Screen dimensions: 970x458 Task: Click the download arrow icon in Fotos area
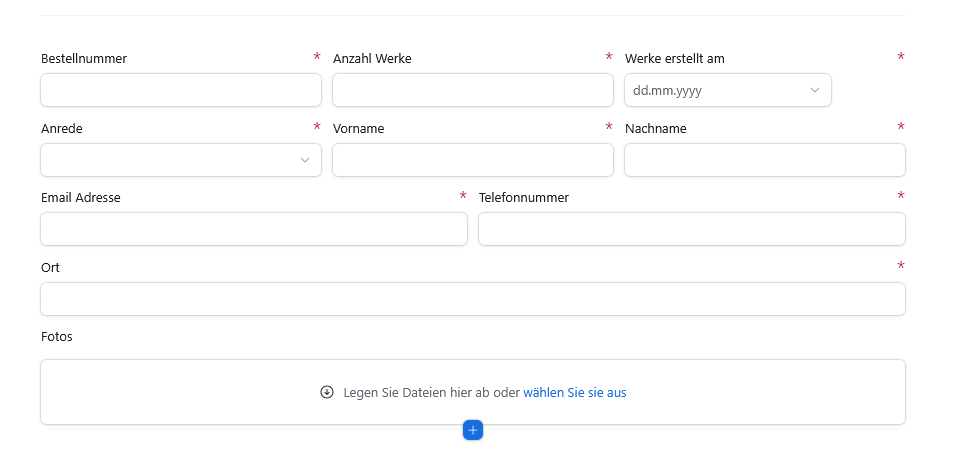pos(327,392)
